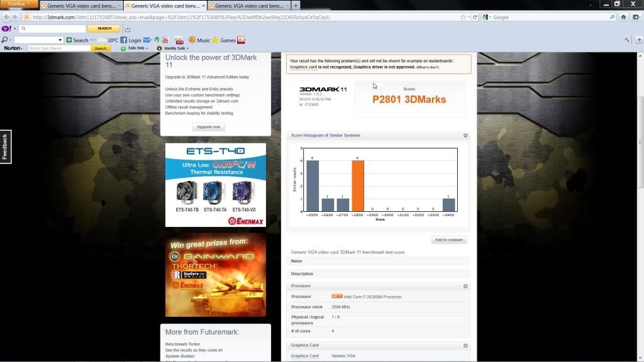Go to home page via house icon
Image resolution: width=644 pixels, height=362 pixels.
tap(623, 17)
